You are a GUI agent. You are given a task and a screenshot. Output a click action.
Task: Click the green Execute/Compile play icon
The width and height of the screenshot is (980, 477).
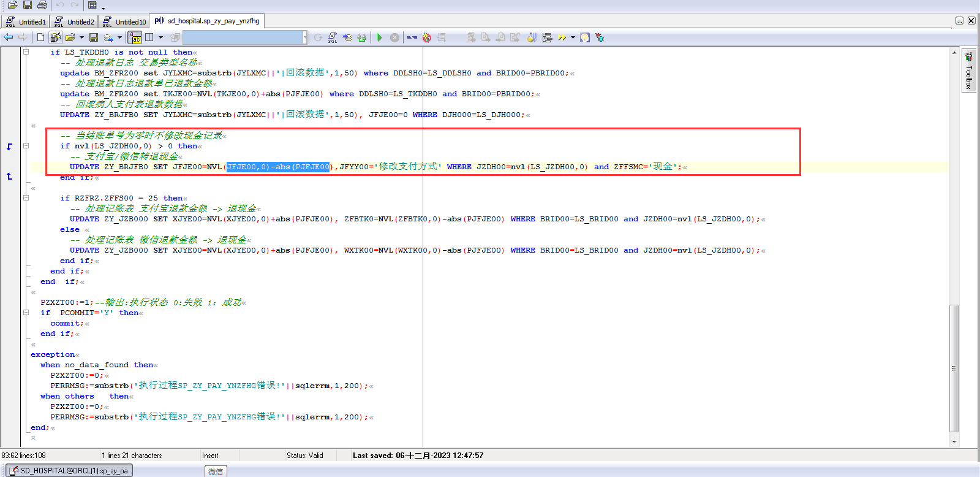(x=380, y=37)
